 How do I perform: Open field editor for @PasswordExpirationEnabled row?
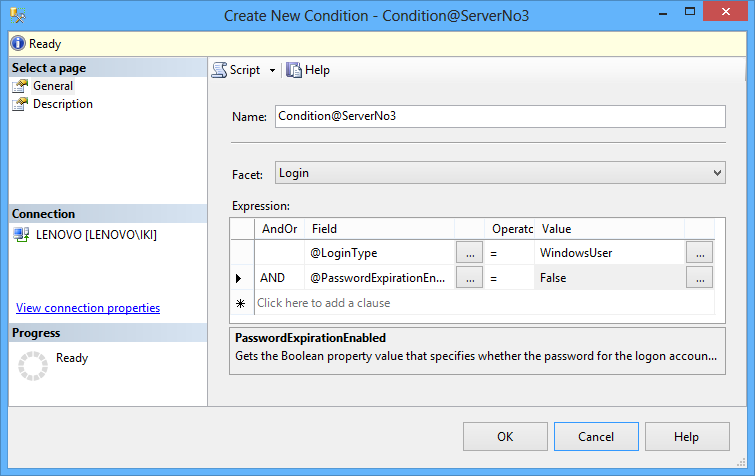pyautogui.click(x=468, y=278)
